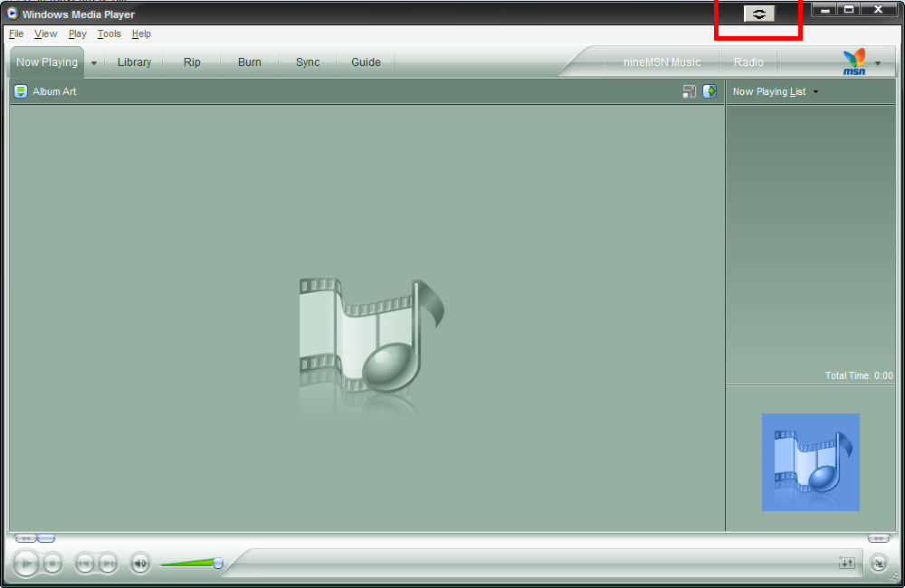Open the Now Playing List dropdown
905x588 pixels.
click(x=776, y=91)
